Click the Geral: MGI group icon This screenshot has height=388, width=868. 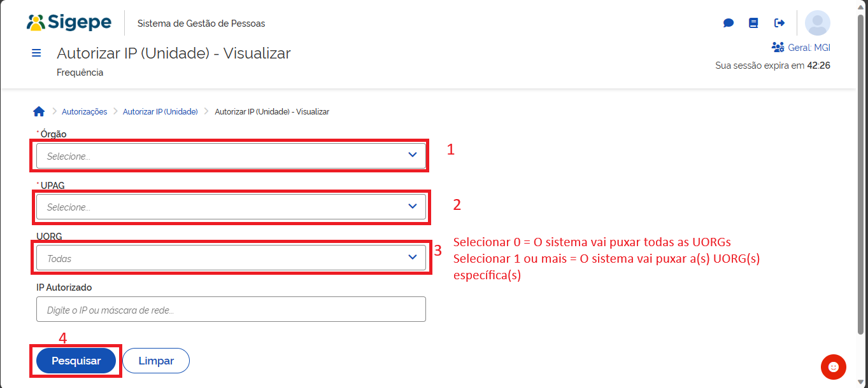[778, 47]
